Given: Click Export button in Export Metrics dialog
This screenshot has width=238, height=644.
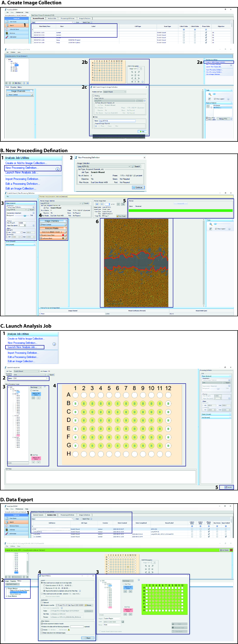Looking at the screenshot, I should click(88, 638).
